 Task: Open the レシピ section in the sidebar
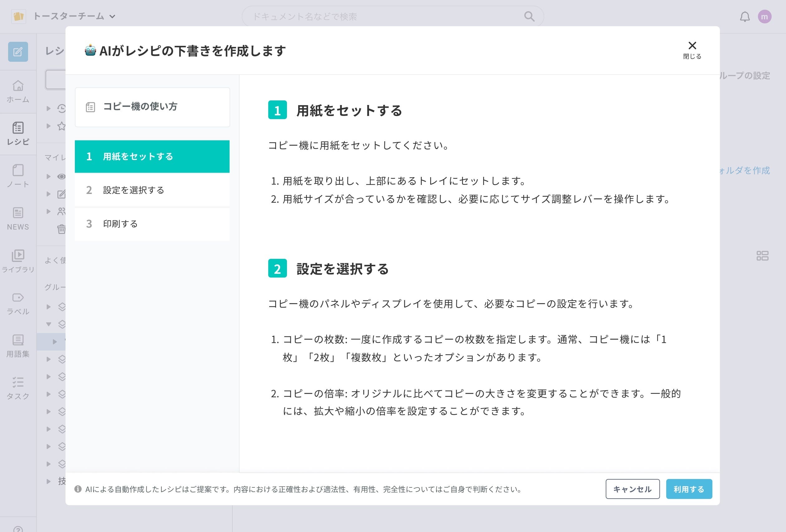pyautogui.click(x=17, y=133)
